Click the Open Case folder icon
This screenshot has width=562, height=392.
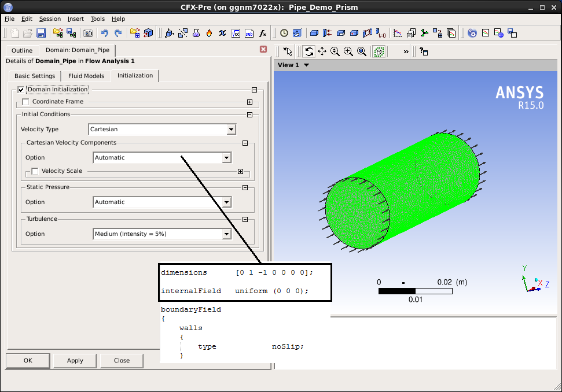(x=28, y=34)
